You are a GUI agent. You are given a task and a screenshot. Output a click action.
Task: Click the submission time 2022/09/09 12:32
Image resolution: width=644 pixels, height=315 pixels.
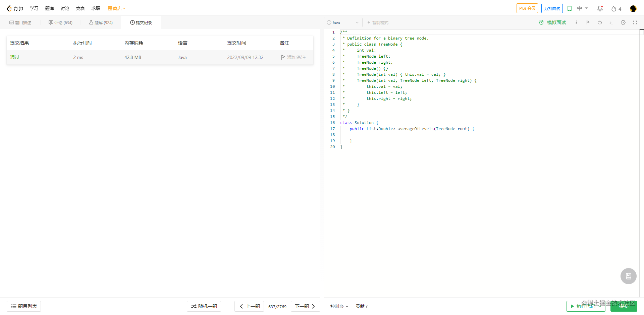point(245,57)
